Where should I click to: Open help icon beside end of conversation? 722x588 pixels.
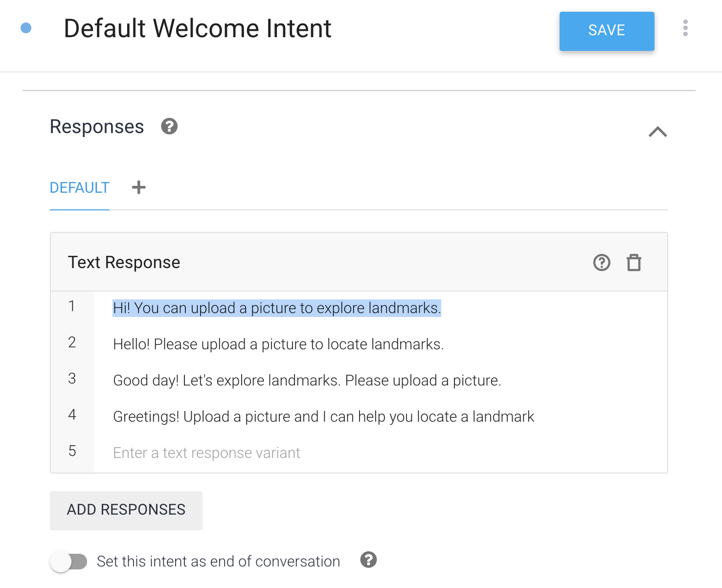click(368, 560)
